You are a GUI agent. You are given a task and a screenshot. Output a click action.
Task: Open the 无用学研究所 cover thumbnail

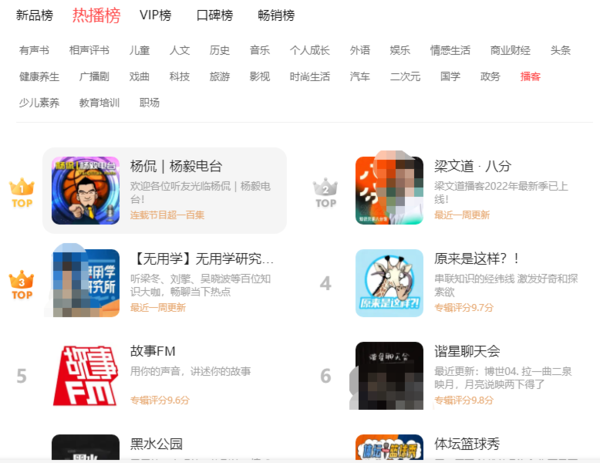(86, 283)
